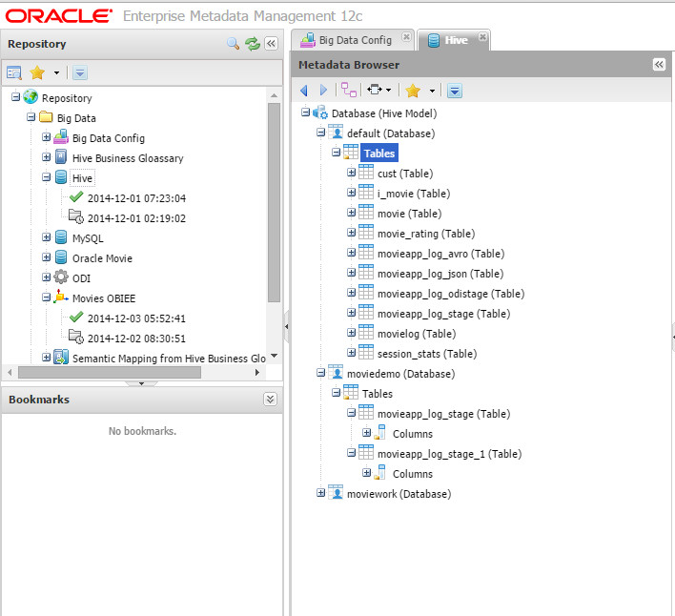Select Movies OBIEE version 2014-12-02 08:30:51
The width and height of the screenshot is (675, 616).
[136, 339]
